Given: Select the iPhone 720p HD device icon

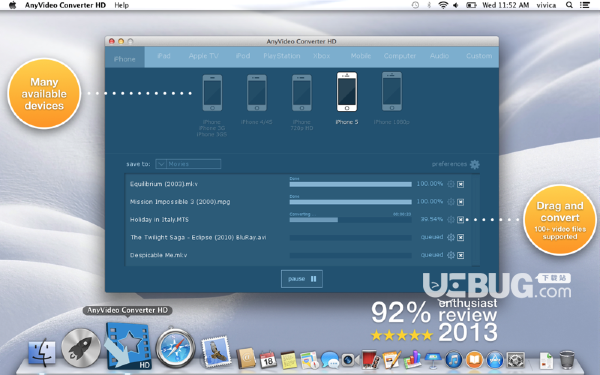Looking at the screenshot, I should click(302, 93).
